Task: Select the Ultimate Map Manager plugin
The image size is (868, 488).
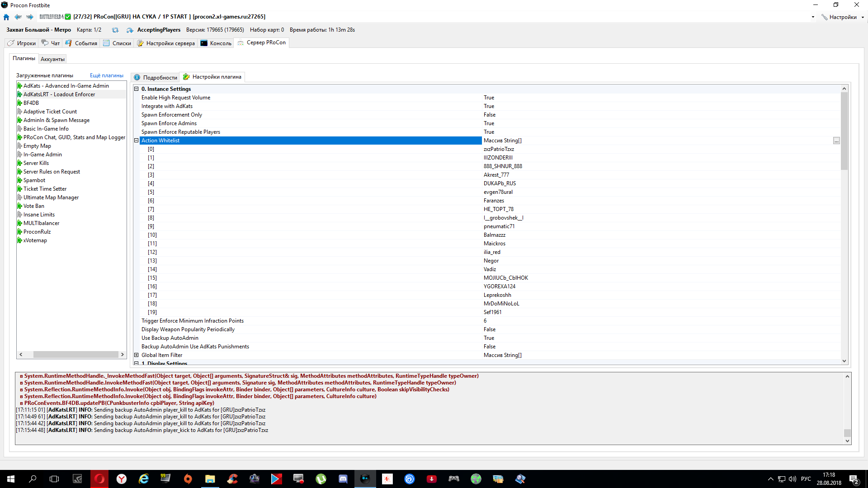Action: [x=51, y=197]
